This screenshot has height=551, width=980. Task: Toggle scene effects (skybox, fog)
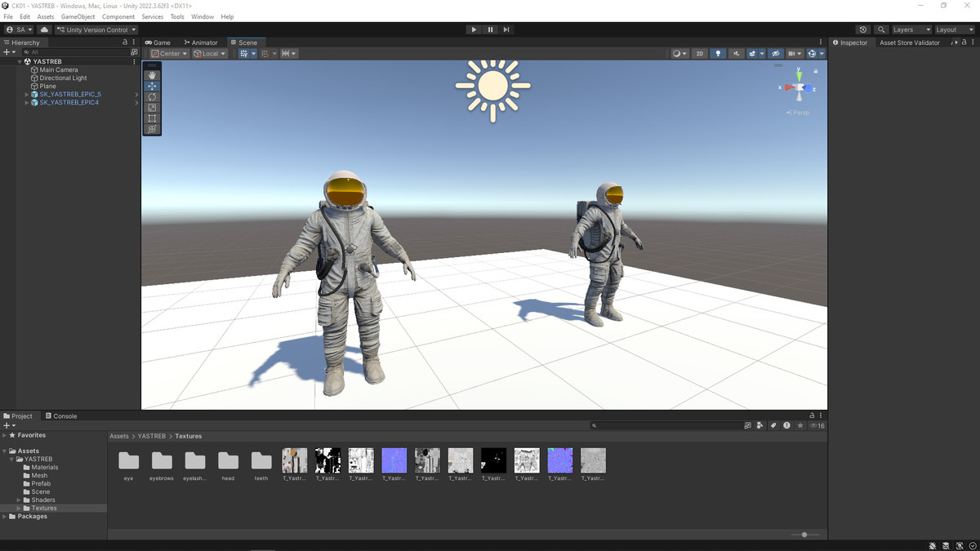coord(753,54)
